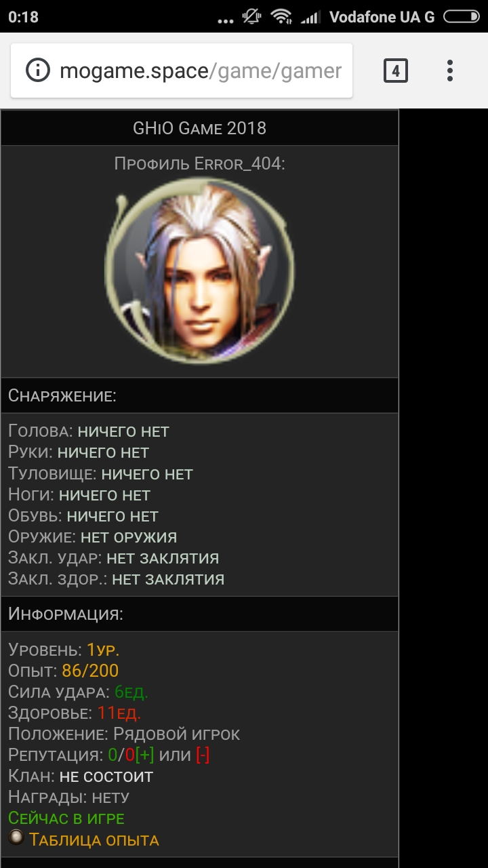Tap the Профиль Error_404 title
Viewport: 488px width, 868px height.
click(x=199, y=163)
